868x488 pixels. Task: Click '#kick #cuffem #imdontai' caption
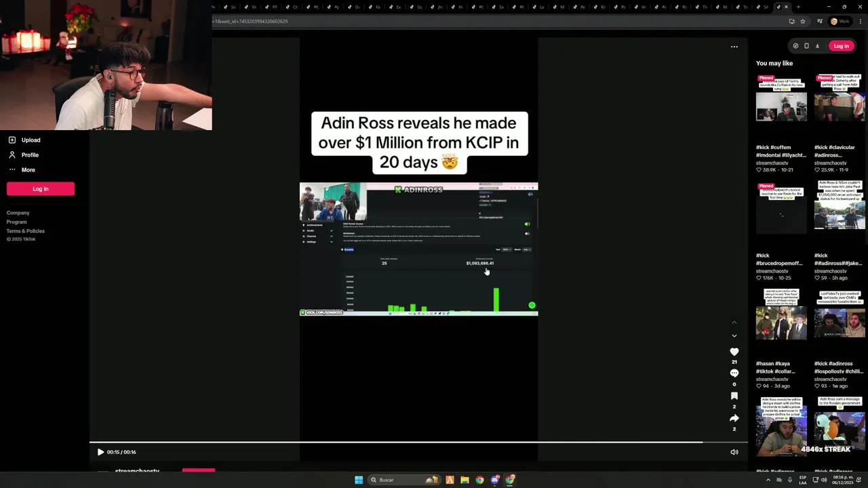pos(781,151)
